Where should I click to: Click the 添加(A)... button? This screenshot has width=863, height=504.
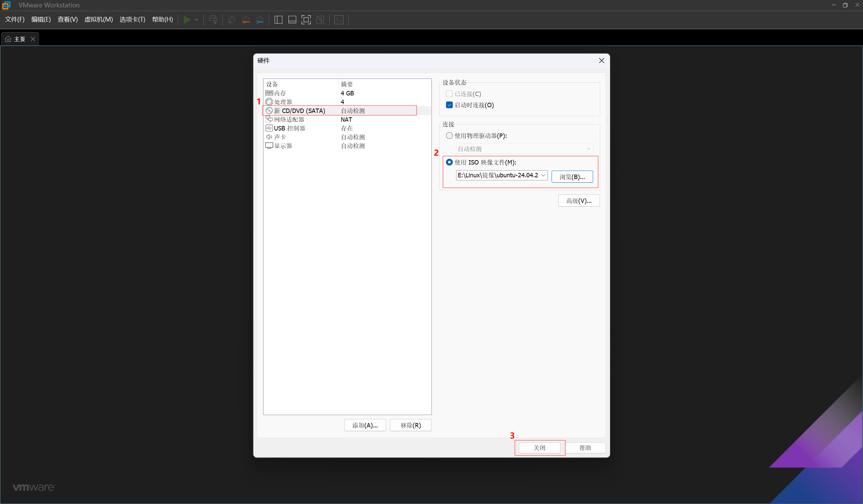point(365,425)
